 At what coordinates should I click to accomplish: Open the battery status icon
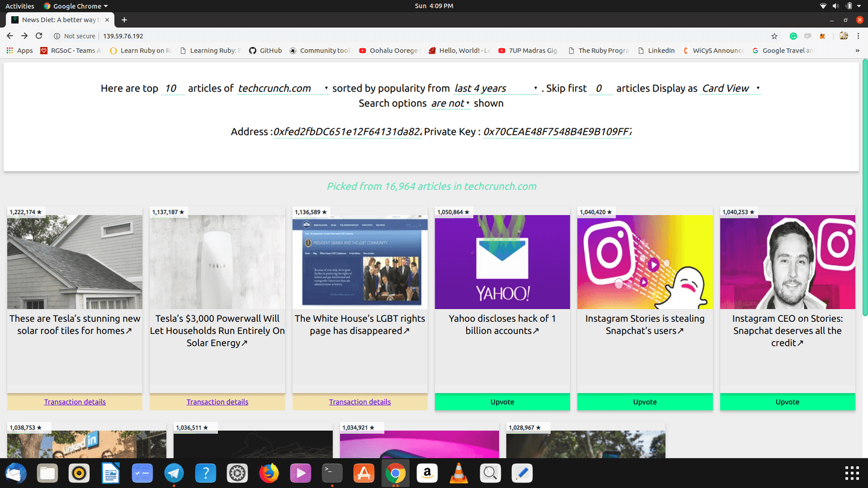point(849,6)
